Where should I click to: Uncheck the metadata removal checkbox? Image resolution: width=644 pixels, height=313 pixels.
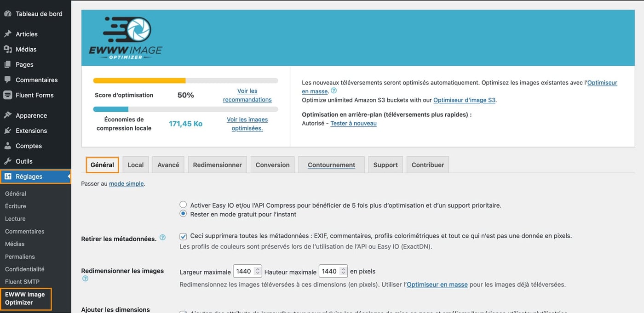click(x=183, y=236)
